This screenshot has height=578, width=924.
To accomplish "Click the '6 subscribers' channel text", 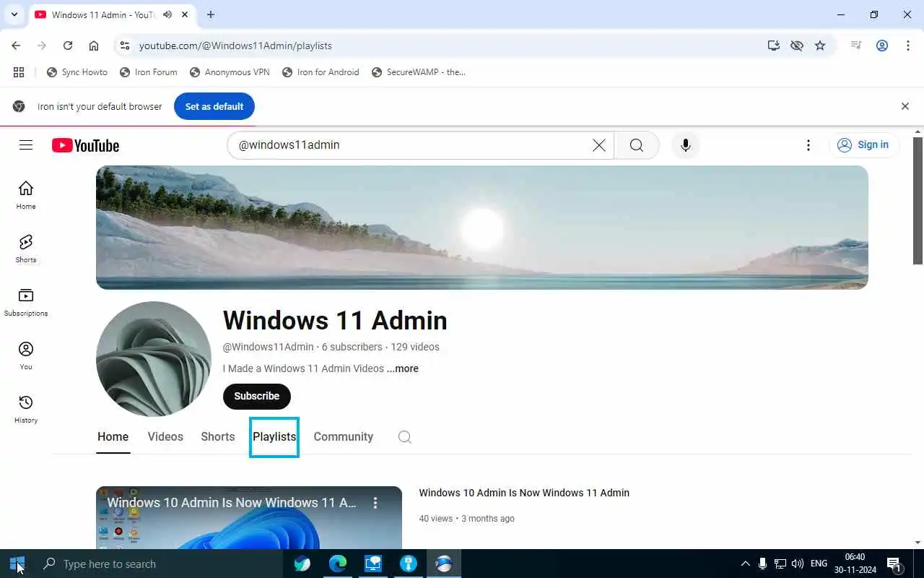I will 352,347.
